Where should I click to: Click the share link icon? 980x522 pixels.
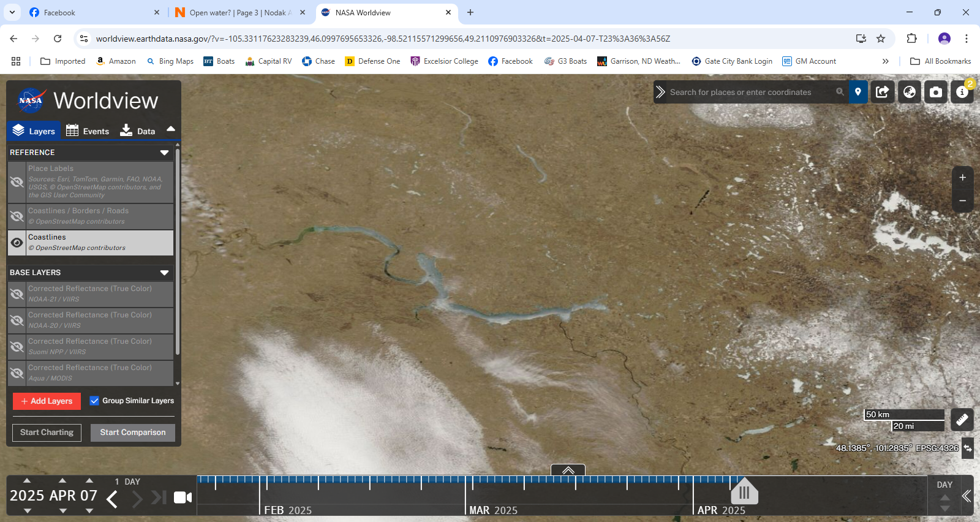click(x=883, y=92)
